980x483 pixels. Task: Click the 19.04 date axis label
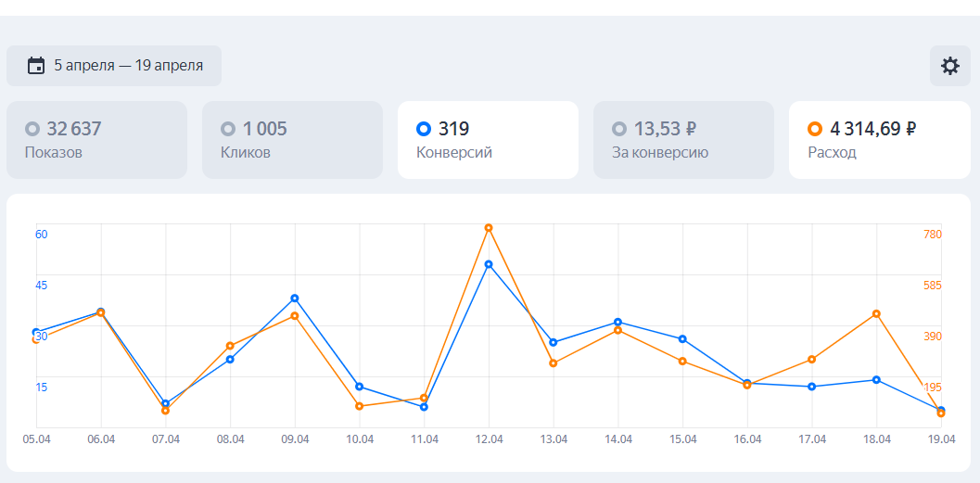click(x=941, y=439)
